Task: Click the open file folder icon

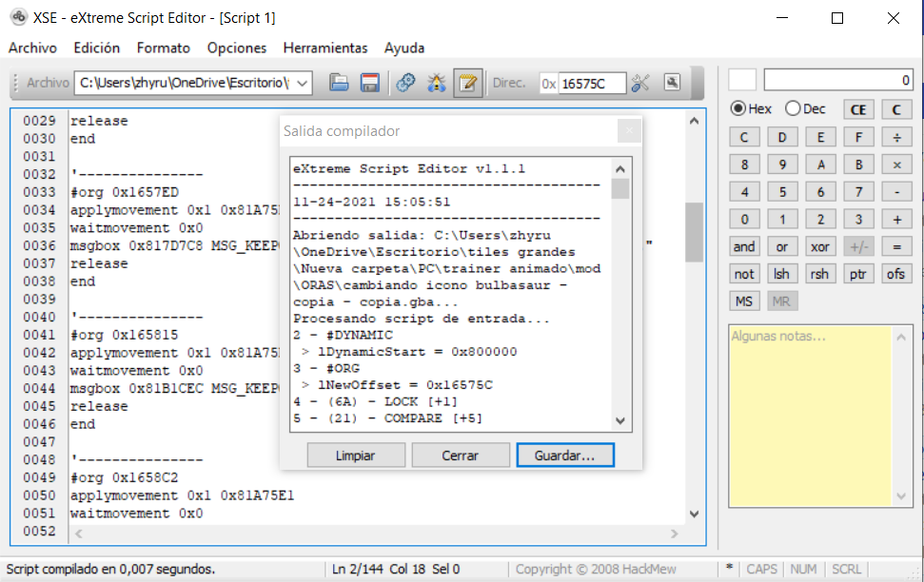Action: pyautogui.click(x=339, y=84)
